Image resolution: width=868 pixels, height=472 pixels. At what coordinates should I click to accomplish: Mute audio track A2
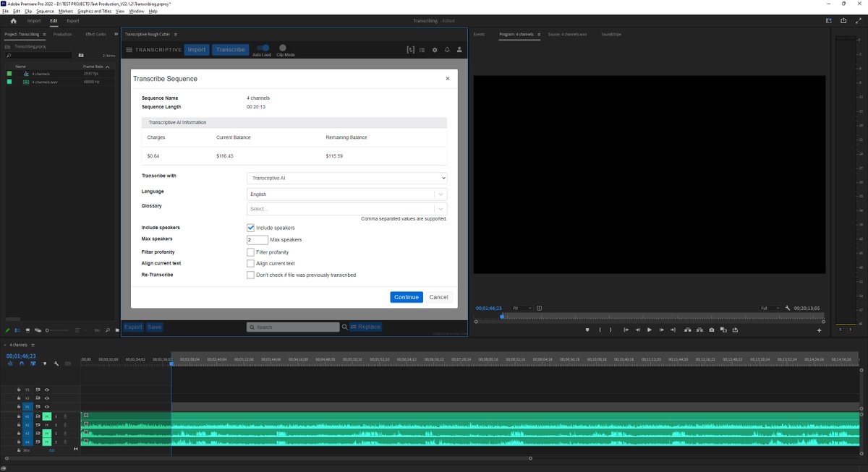click(x=46, y=424)
